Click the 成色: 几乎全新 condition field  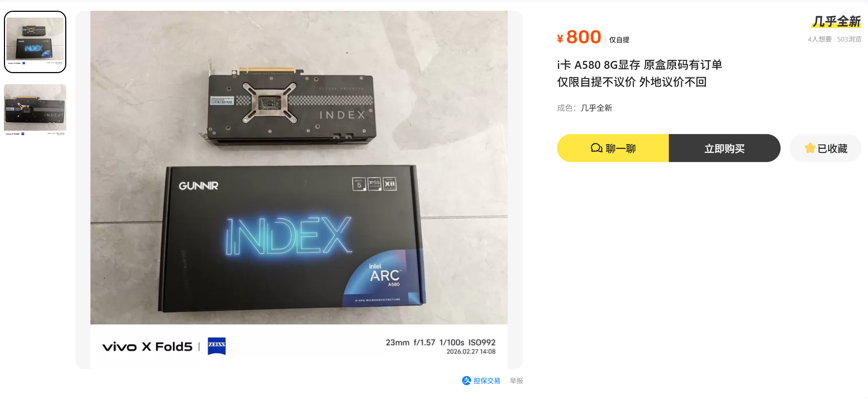(585, 108)
